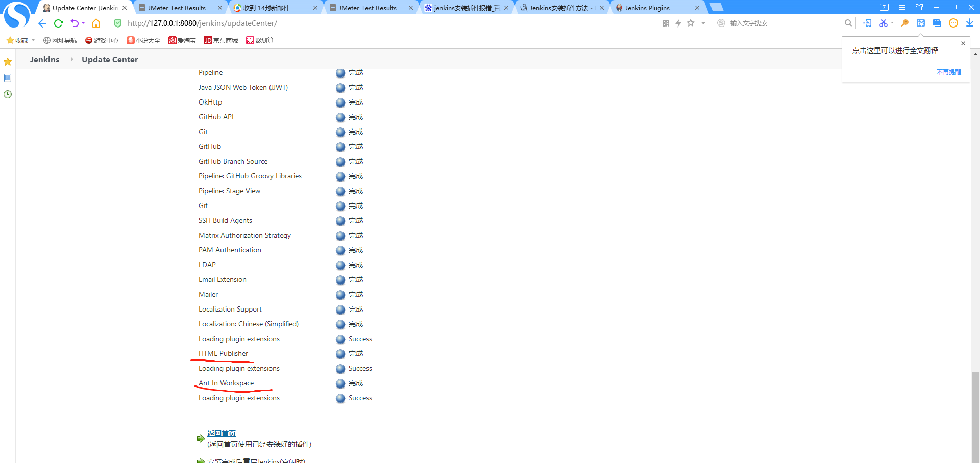Click the lightning speed-mode icon
Image resolution: width=980 pixels, height=463 pixels.
pyautogui.click(x=678, y=23)
